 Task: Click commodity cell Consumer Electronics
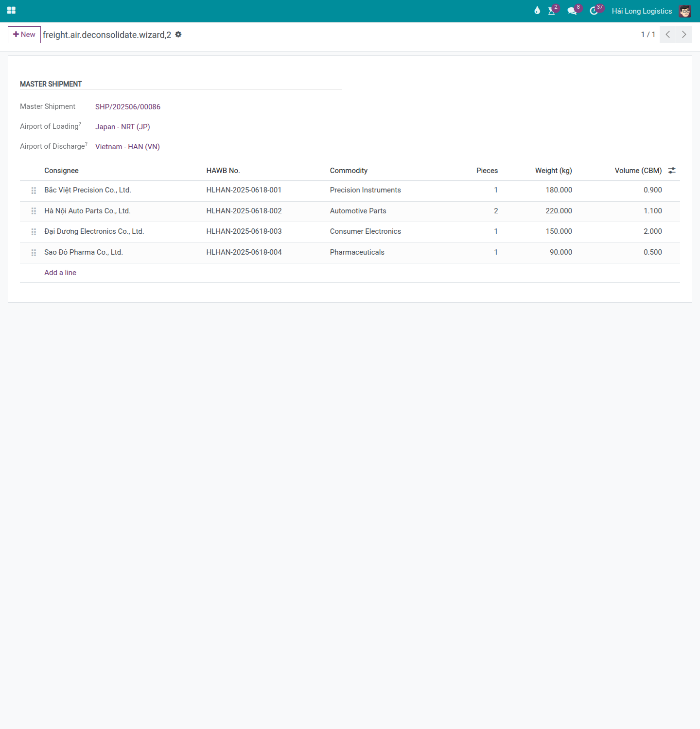pos(366,231)
